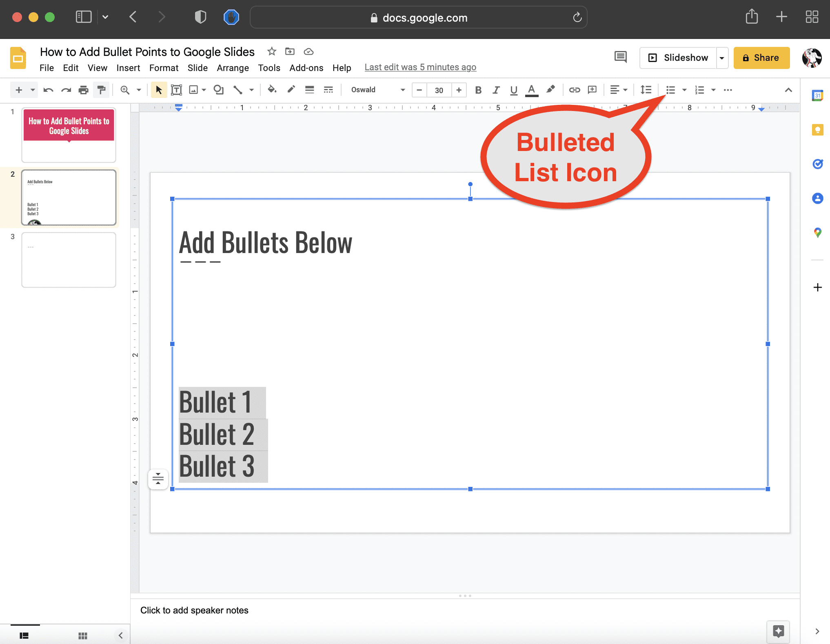This screenshot has width=830, height=644.
Task: Open the Arrange menu
Action: pyautogui.click(x=233, y=68)
